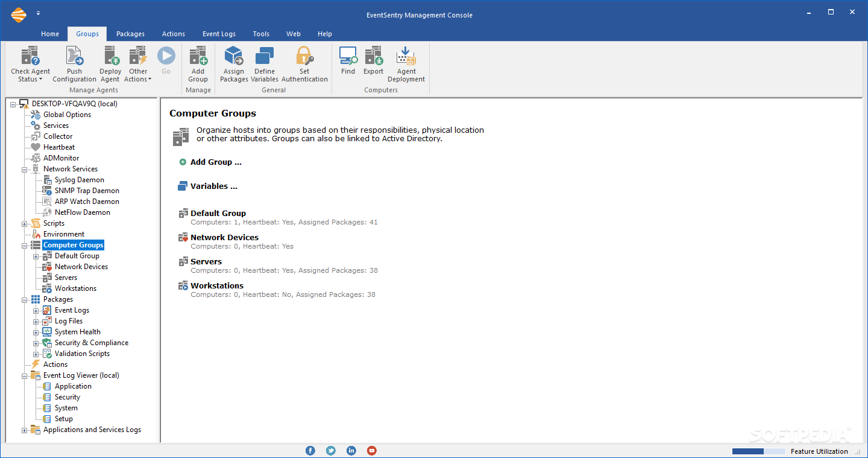
Task: Switch to the Actions tab
Action: [x=174, y=34]
